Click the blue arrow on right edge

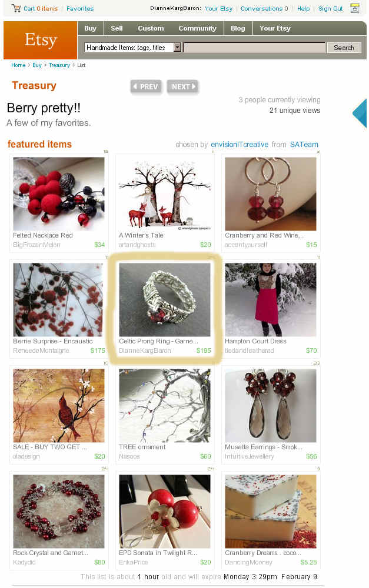360,113
